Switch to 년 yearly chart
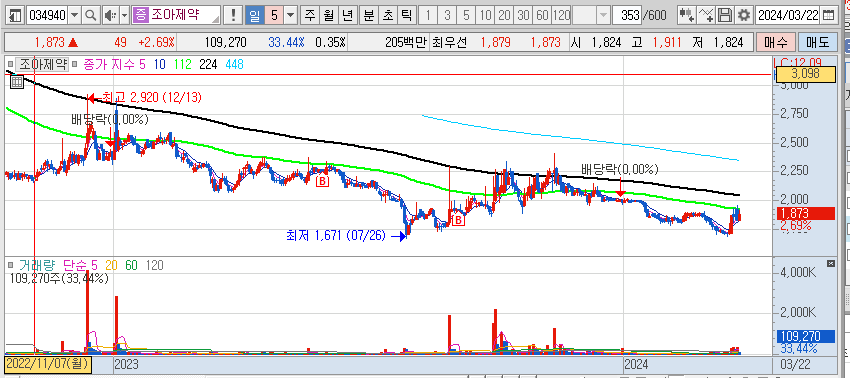 click(347, 15)
